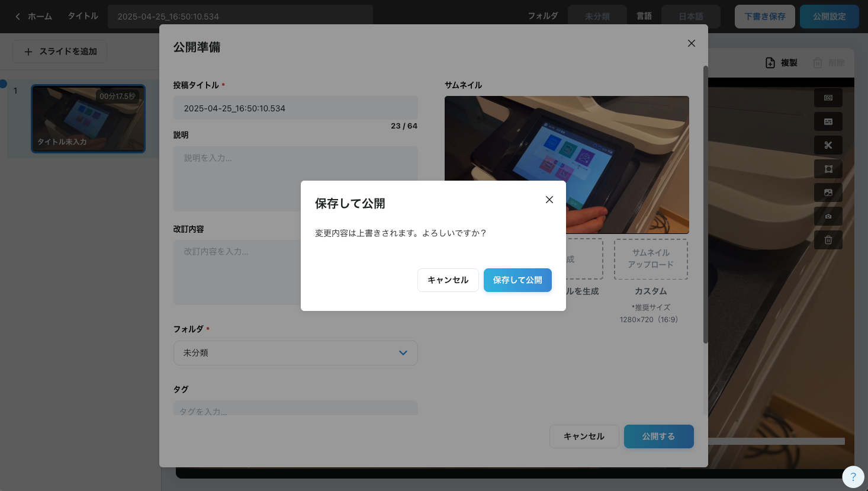Click the 投稿タイトル input field
The width and height of the screenshot is (868, 491).
[x=295, y=108]
